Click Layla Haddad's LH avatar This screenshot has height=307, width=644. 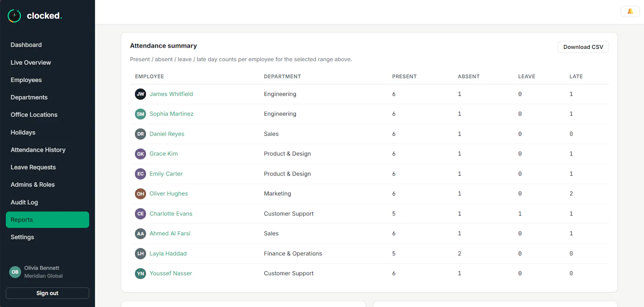click(x=140, y=253)
